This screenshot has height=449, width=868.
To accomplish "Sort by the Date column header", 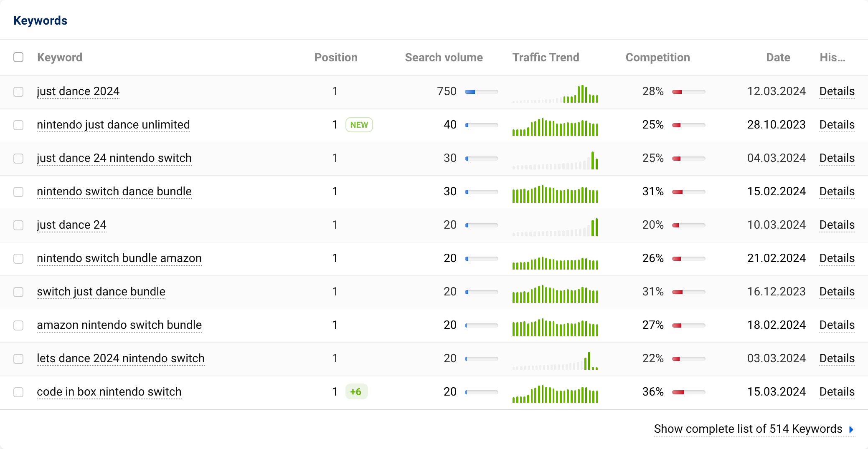I will click(778, 58).
